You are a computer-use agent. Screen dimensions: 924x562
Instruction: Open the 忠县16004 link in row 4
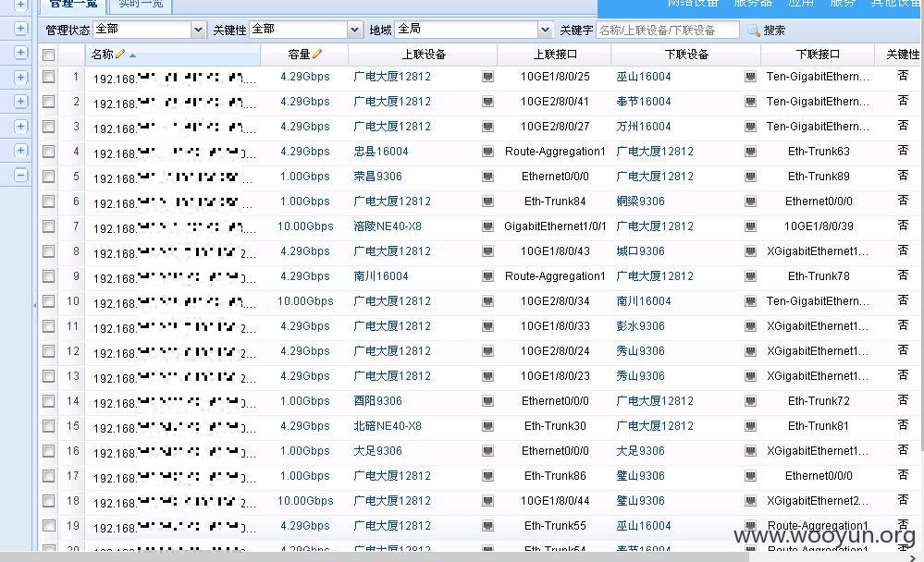point(381,152)
